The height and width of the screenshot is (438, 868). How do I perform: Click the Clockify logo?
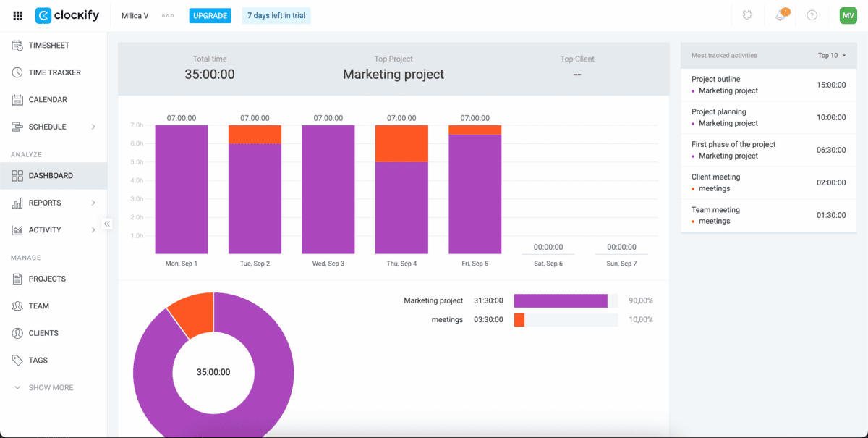click(67, 15)
